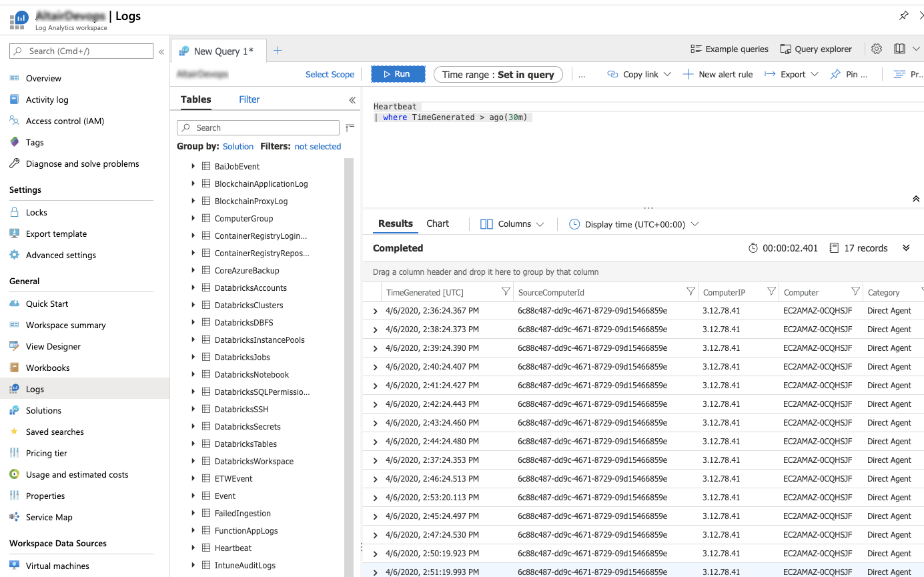Open Pricing tier page
Screen dimensions: 924x577
(47, 454)
